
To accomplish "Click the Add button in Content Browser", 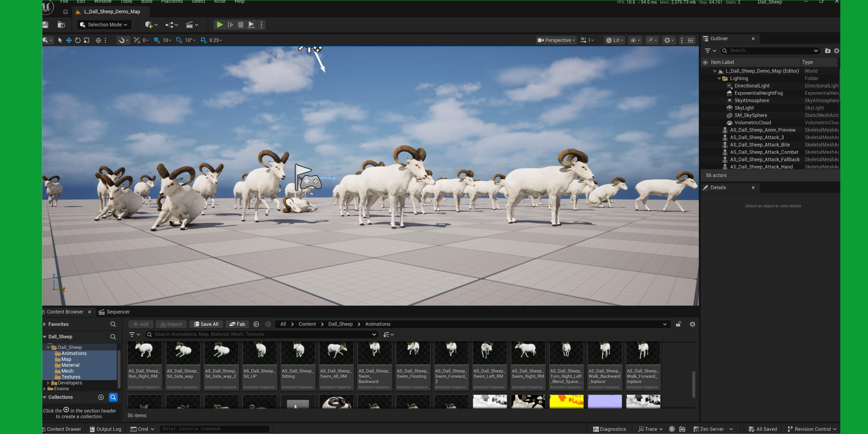I will [x=141, y=324].
